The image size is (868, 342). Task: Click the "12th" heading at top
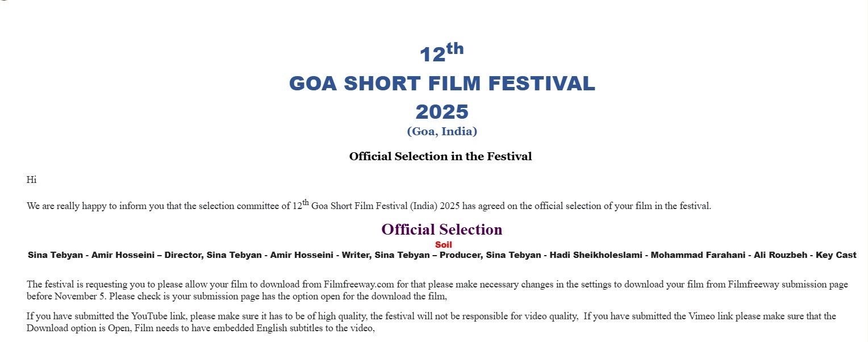click(x=441, y=53)
